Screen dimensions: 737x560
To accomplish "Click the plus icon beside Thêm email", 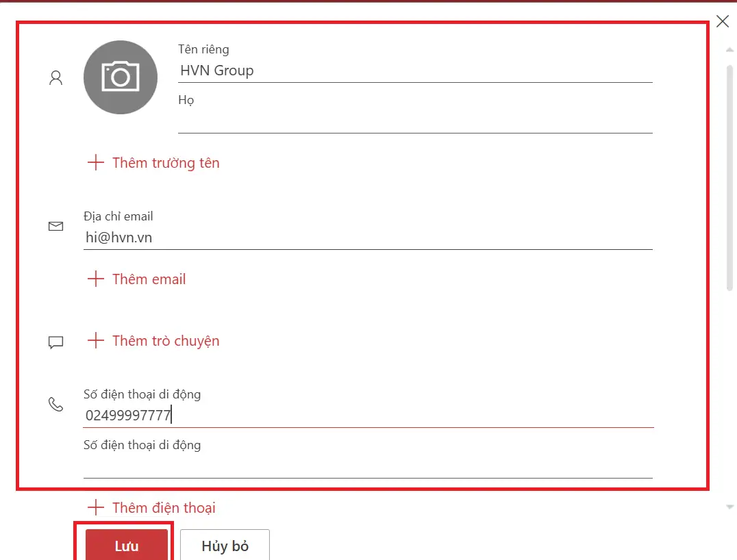I will [95, 279].
